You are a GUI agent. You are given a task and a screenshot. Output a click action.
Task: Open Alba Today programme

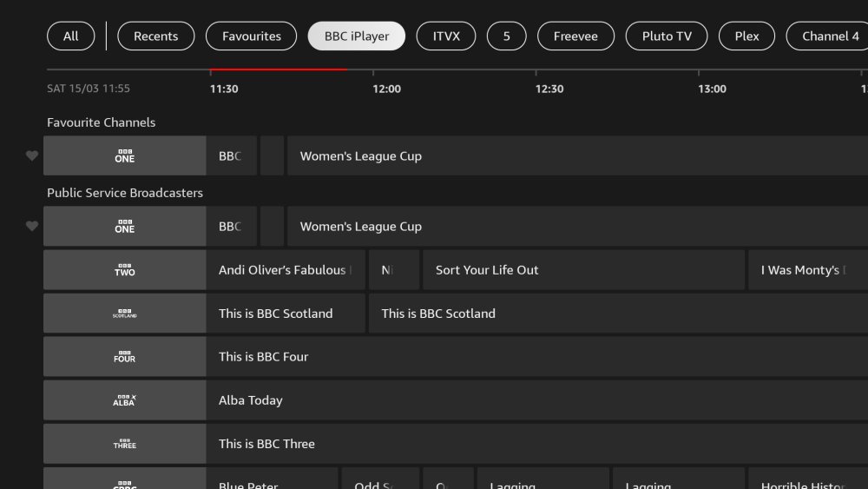click(x=537, y=400)
